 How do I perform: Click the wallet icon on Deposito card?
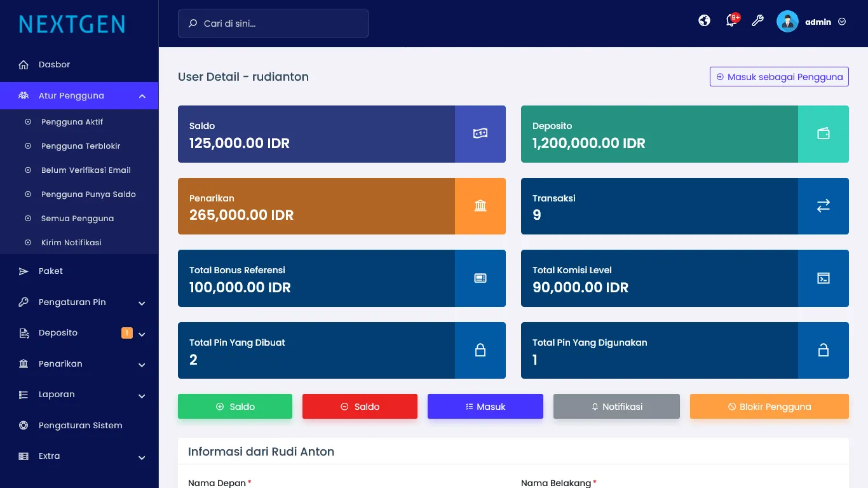[x=824, y=133]
